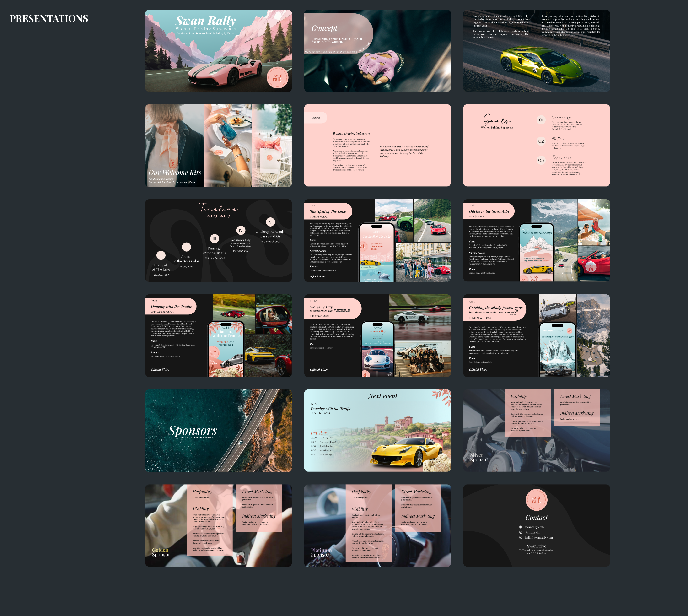Open the Our Welcome Kits slide
This screenshot has width=688, height=616.
pos(218,146)
